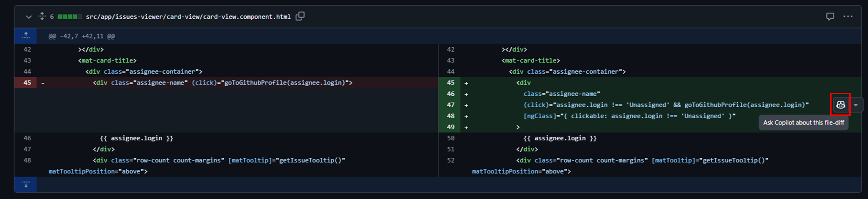Click the hunk header @@ -42,7 +42,11 @@
Viewport: 868px width, 199px height.
[82, 36]
